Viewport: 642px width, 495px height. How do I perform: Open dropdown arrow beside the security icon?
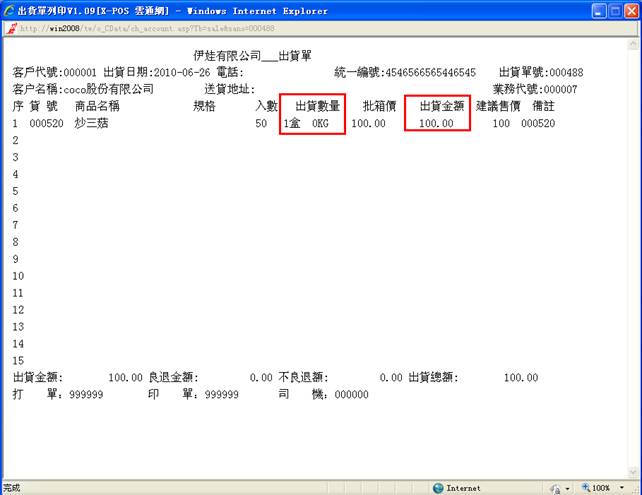click(568, 488)
